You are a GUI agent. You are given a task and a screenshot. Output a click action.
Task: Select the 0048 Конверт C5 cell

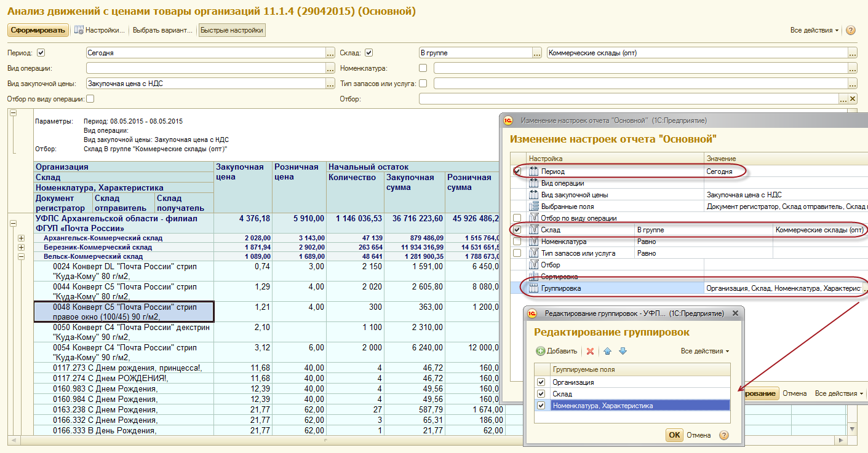tap(124, 312)
